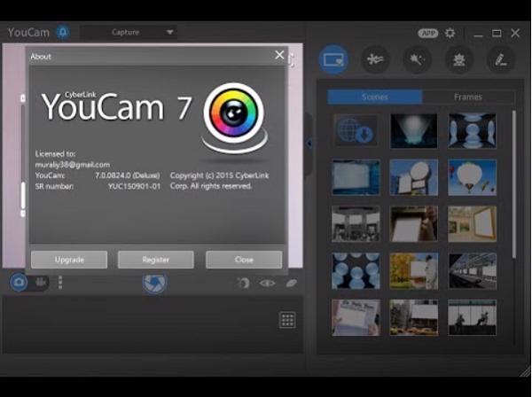Click the eraser clear effects icon
This screenshot has width=532, height=397.
(x=291, y=283)
